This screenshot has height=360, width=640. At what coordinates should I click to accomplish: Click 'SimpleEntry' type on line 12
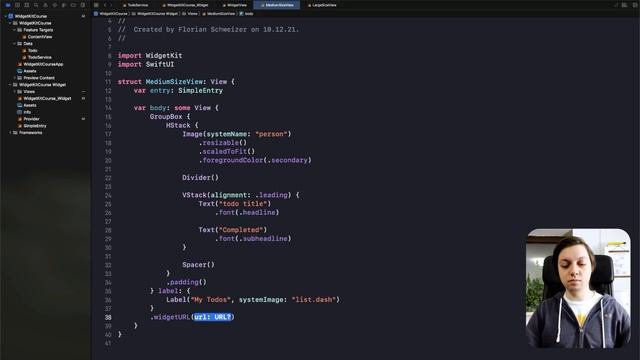pyautogui.click(x=200, y=91)
